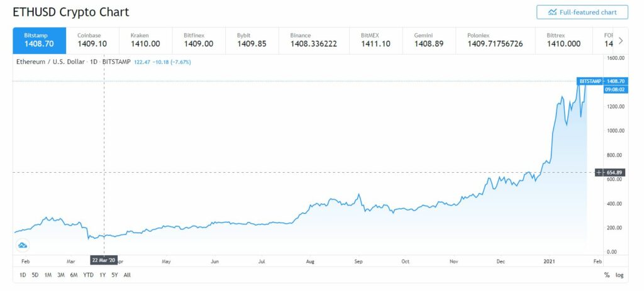
Task: Select the BitMEX exchange tab
Action: (376, 41)
